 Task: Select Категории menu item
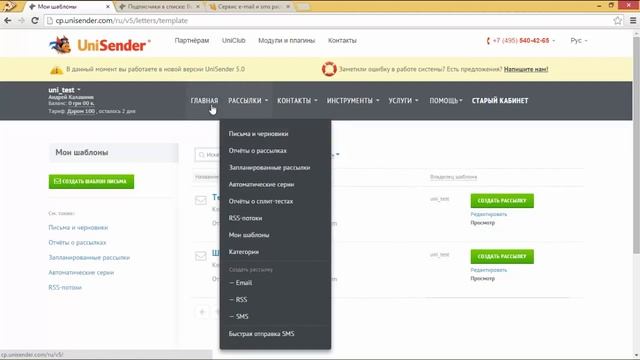coord(244,252)
